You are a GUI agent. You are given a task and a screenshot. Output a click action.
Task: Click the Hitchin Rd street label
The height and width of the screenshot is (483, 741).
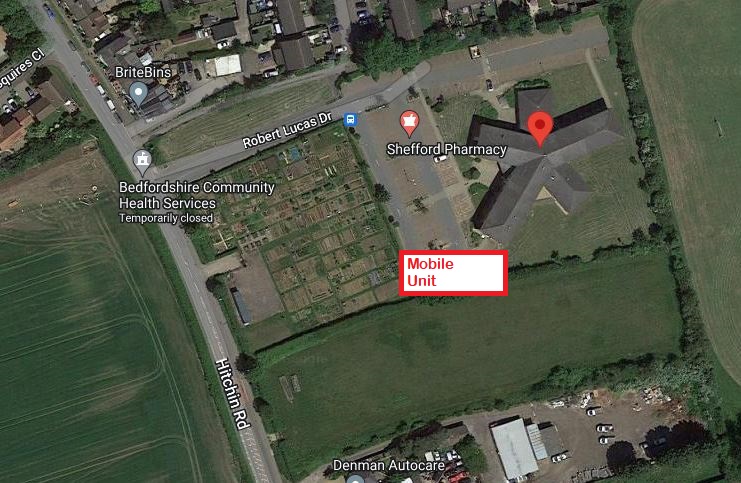[x=233, y=394]
